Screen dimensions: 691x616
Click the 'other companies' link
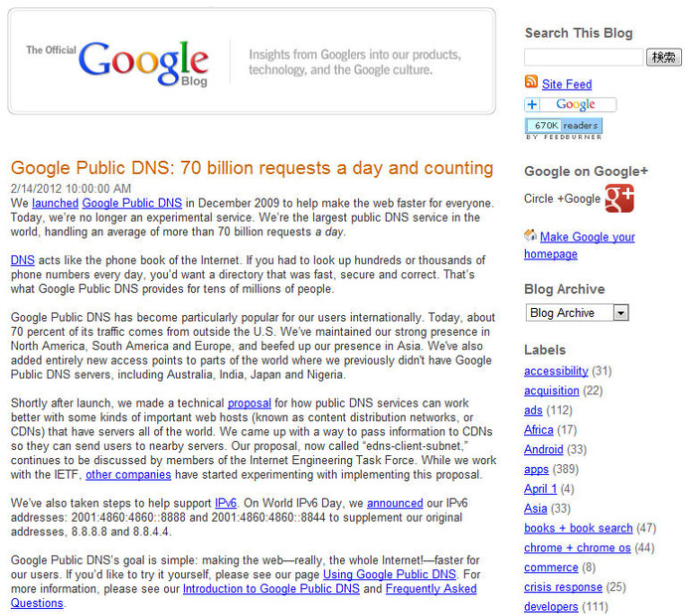128,475
